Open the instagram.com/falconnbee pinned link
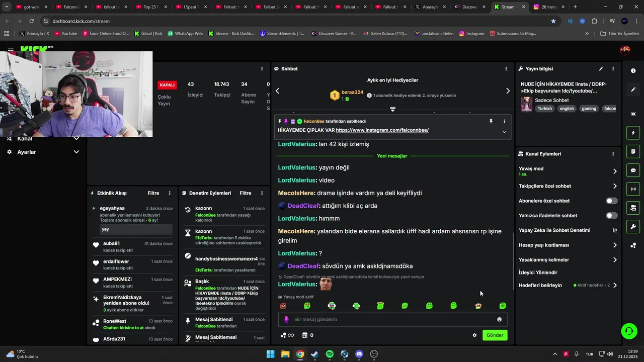The image size is (644, 362). click(x=382, y=130)
